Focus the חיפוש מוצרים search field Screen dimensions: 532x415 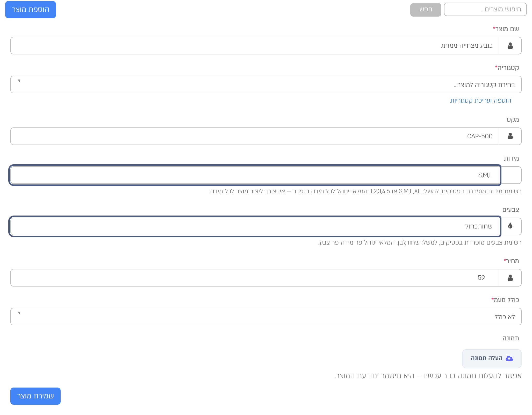tap(485, 10)
